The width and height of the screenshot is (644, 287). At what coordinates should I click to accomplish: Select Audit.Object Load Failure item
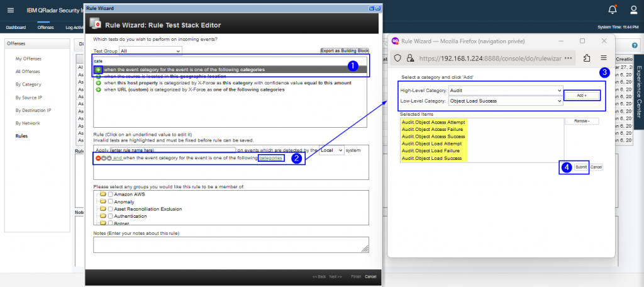(431, 151)
